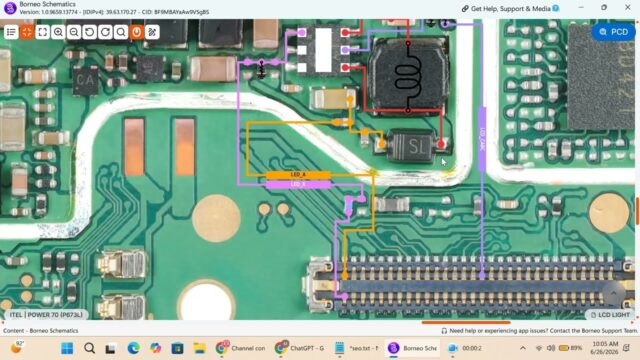Show hidden system tray icons
Image resolution: width=640 pixels, height=360 pixels.
click(x=523, y=348)
